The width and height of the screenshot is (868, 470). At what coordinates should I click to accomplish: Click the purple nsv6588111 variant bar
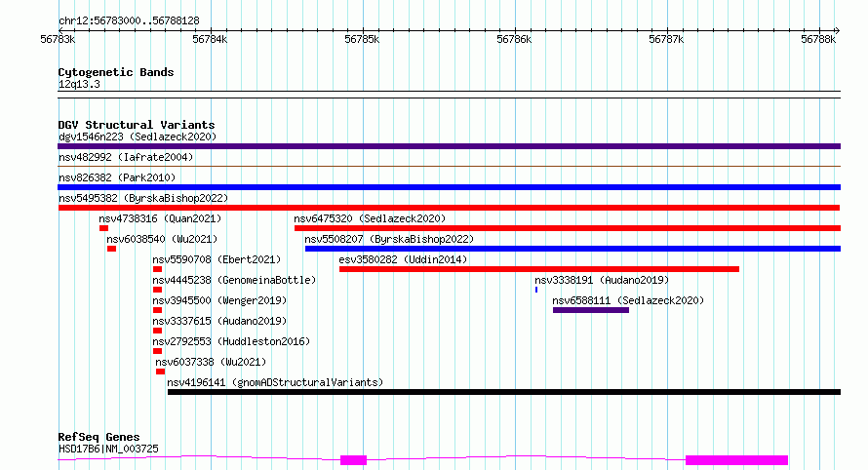(591, 310)
